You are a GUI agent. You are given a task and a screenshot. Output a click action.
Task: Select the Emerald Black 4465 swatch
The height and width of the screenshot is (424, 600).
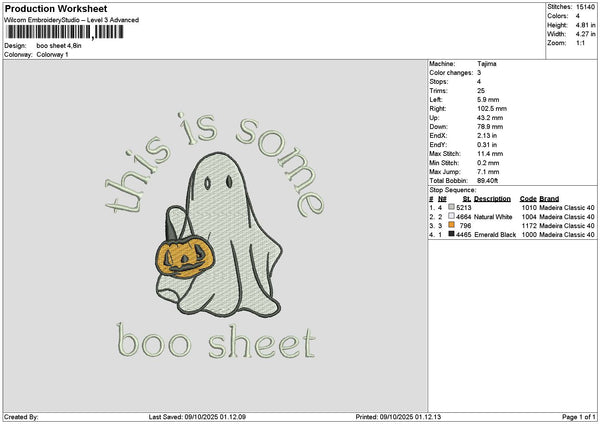[452, 234]
